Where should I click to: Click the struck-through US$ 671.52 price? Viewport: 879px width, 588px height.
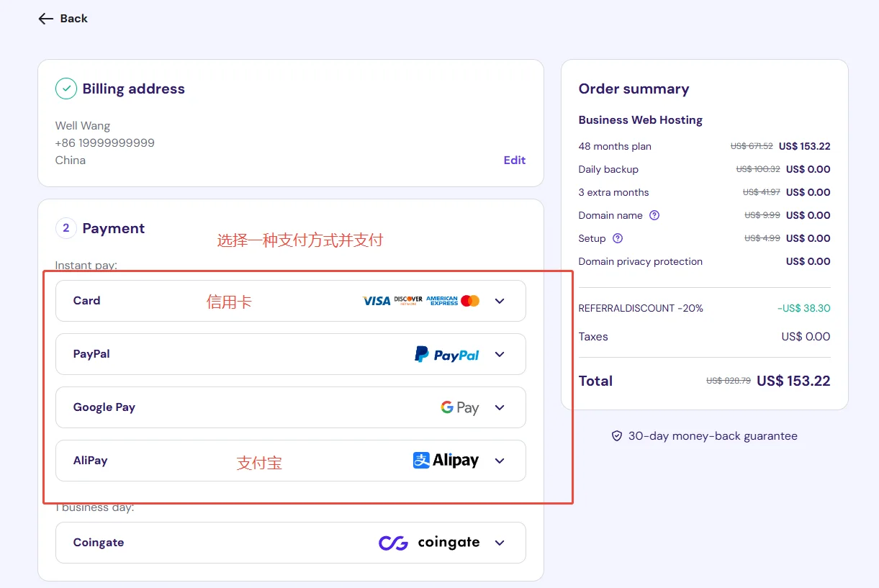(752, 146)
